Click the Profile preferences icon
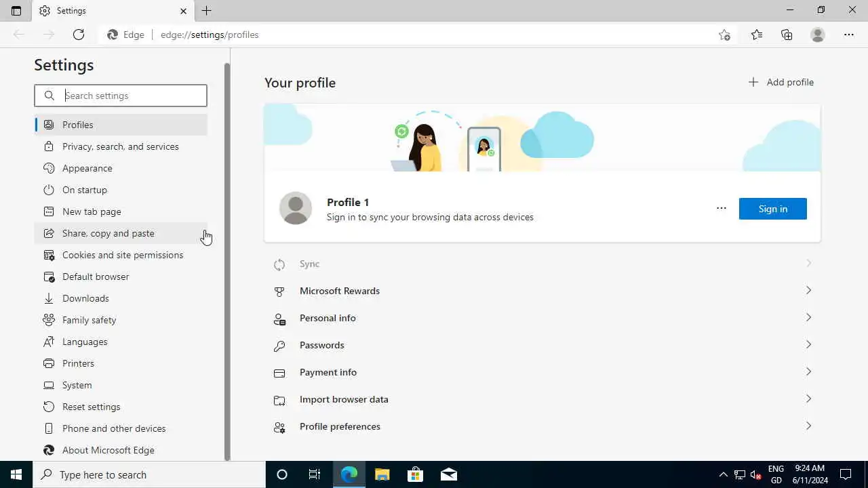The width and height of the screenshot is (868, 488). click(279, 427)
